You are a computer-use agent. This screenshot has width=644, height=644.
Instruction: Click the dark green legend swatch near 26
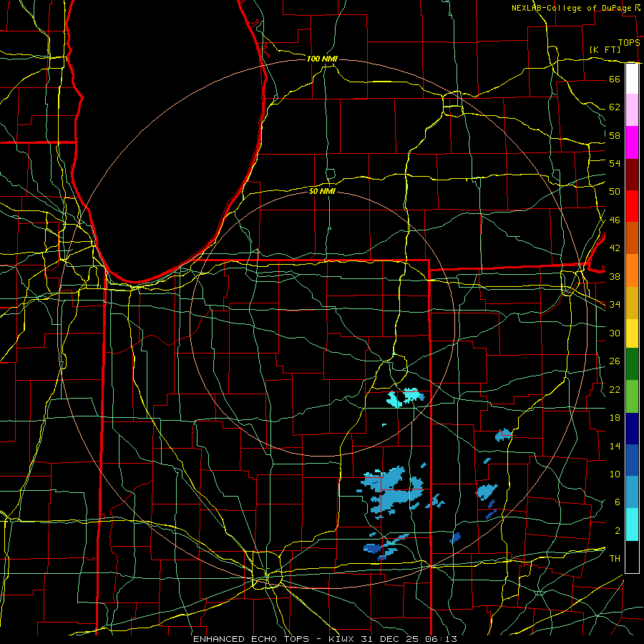click(x=632, y=364)
